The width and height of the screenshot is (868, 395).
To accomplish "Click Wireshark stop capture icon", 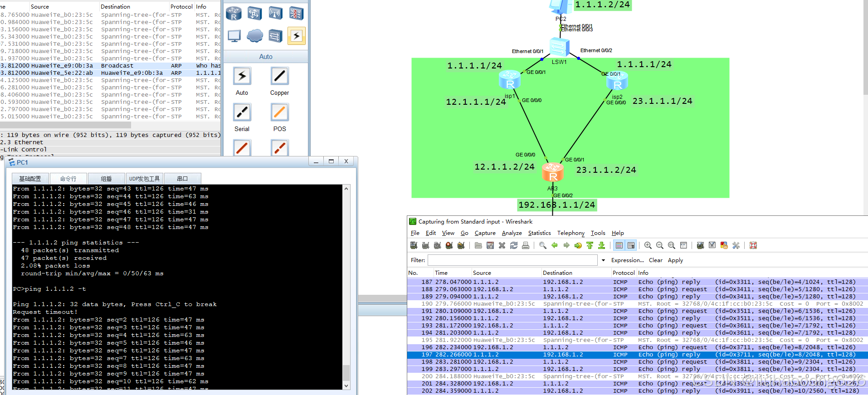I will [x=449, y=245].
